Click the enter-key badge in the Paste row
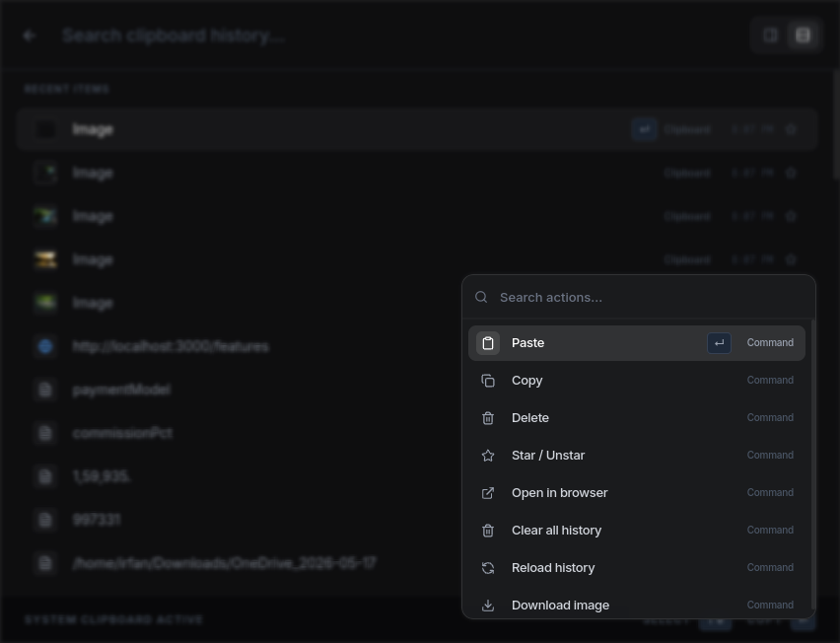The image size is (840, 643). point(719,343)
